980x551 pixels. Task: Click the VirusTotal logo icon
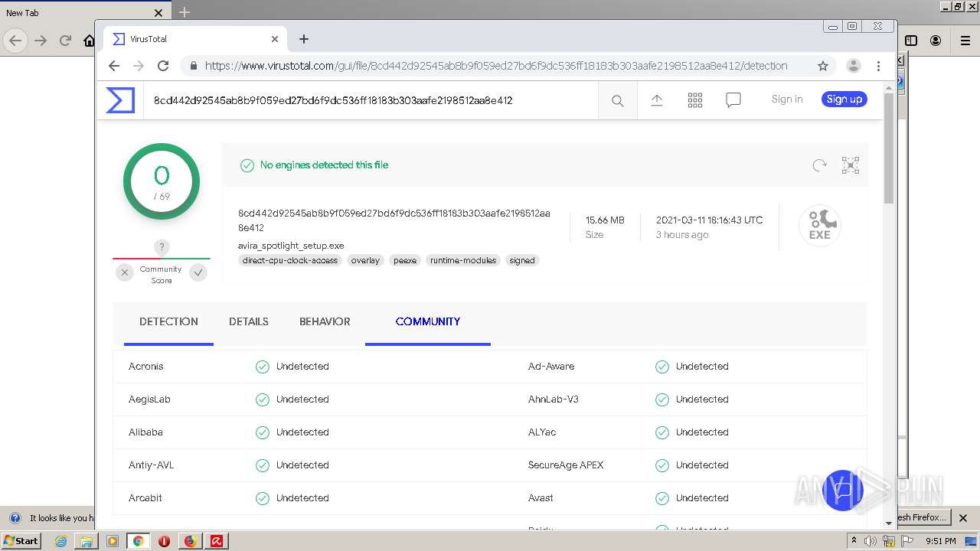tap(120, 100)
